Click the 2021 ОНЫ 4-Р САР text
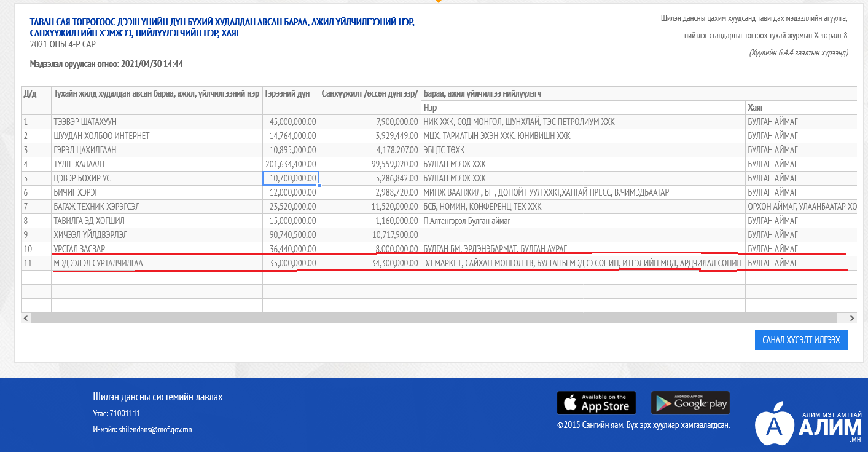Screen dimensions: 868x452 point(63,44)
